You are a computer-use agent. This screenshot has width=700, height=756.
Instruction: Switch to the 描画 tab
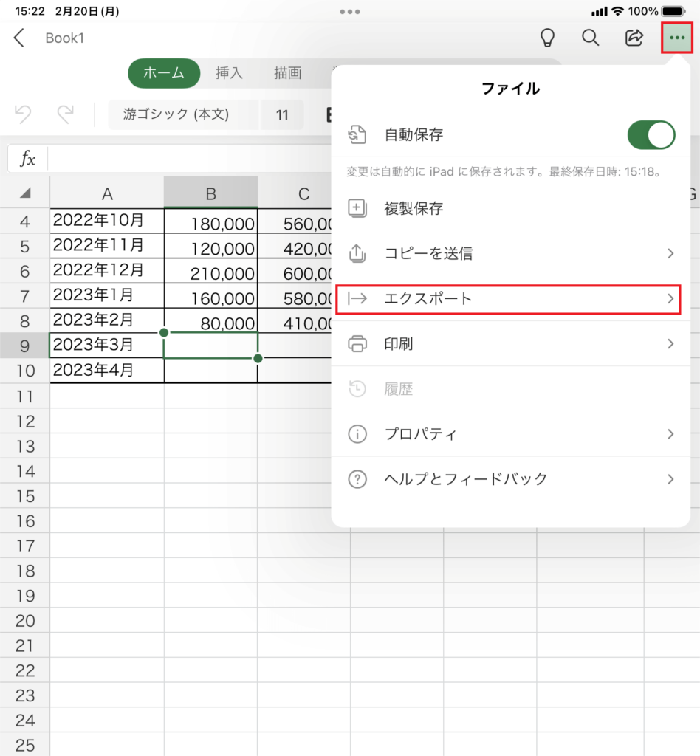point(287,73)
